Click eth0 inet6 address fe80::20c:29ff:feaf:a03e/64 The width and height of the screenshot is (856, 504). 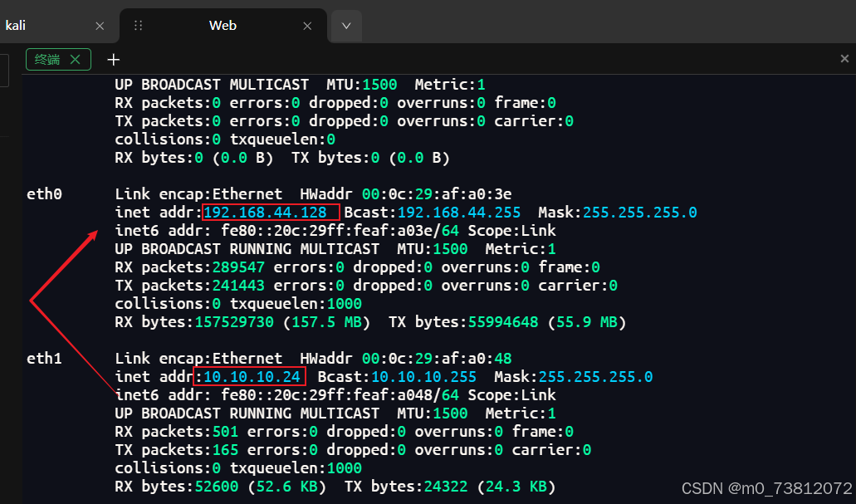340,231
